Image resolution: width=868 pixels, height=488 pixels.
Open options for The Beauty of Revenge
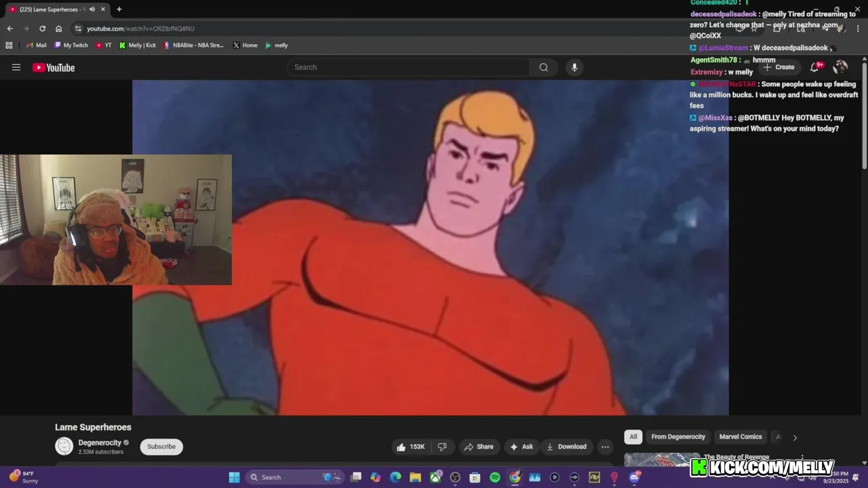point(802,457)
